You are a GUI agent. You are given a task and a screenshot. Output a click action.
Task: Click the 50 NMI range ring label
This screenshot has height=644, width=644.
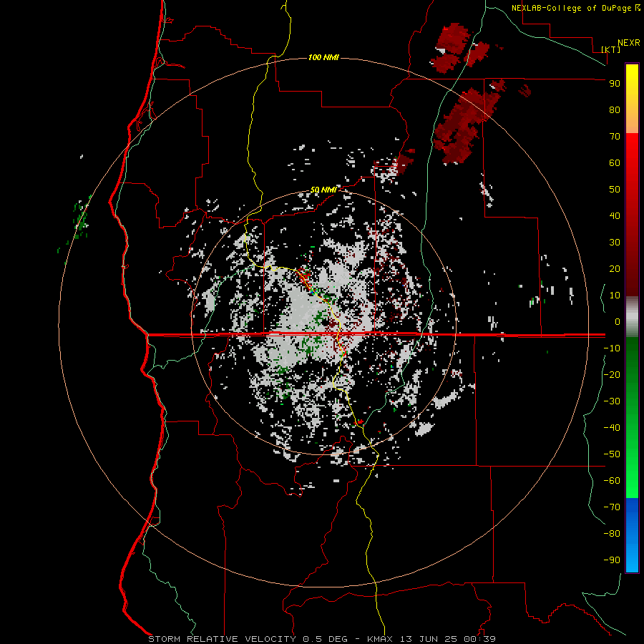(323, 190)
